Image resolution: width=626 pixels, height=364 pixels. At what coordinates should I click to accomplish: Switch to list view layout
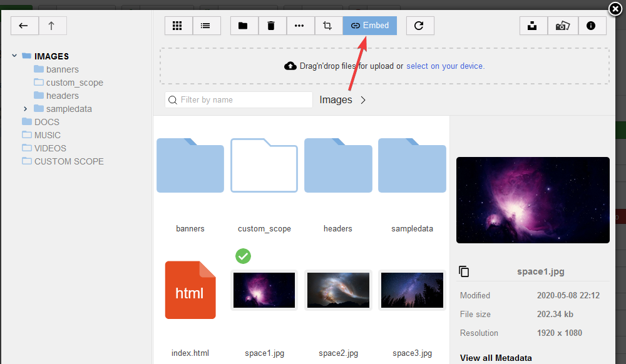tap(206, 26)
